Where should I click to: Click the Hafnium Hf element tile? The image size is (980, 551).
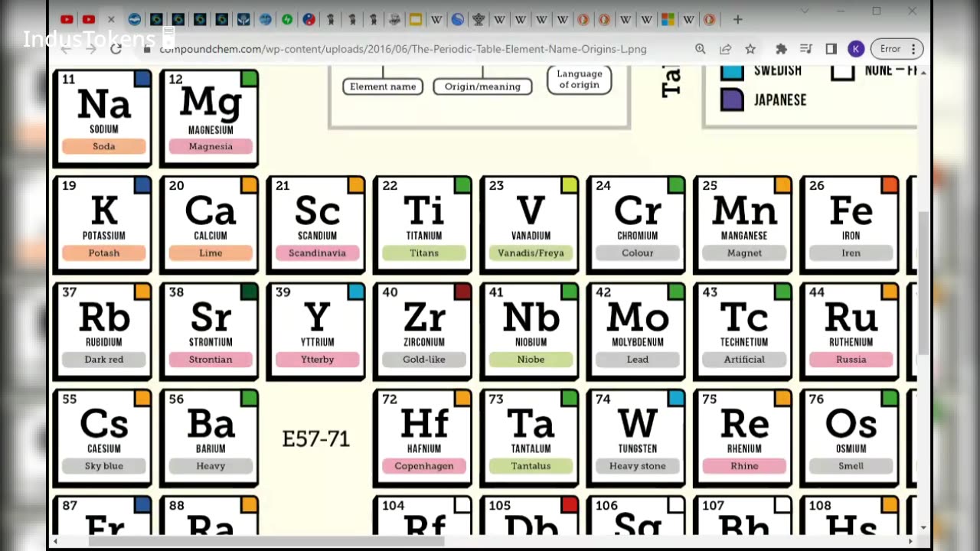pyautogui.click(x=423, y=438)
